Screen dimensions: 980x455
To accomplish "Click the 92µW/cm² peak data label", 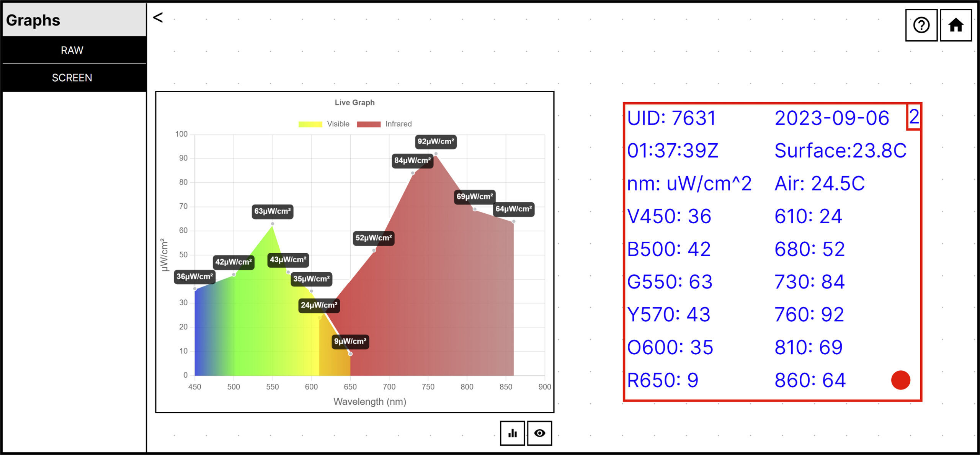I will 435,141.
